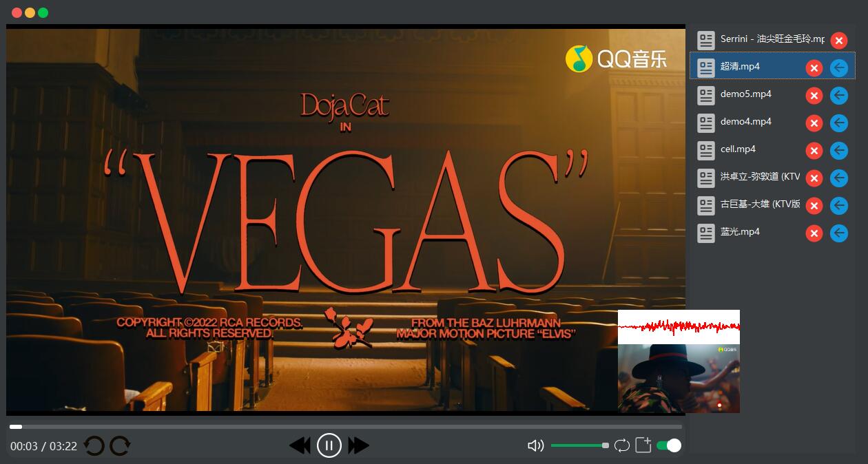This screenshot has height=464, width=868.
Task: Click file icon beside Serrini entry
Action: [x=706, y=41]
